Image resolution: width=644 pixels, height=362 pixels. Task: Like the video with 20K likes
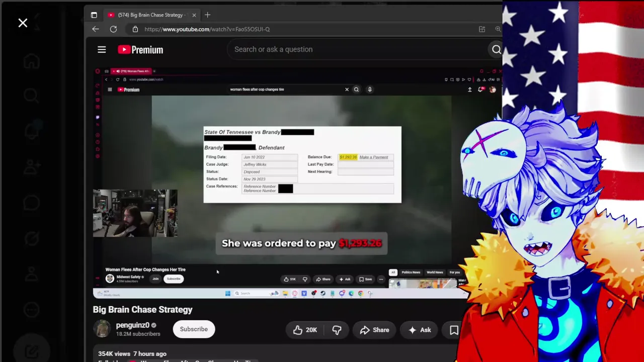click(305, 330)
